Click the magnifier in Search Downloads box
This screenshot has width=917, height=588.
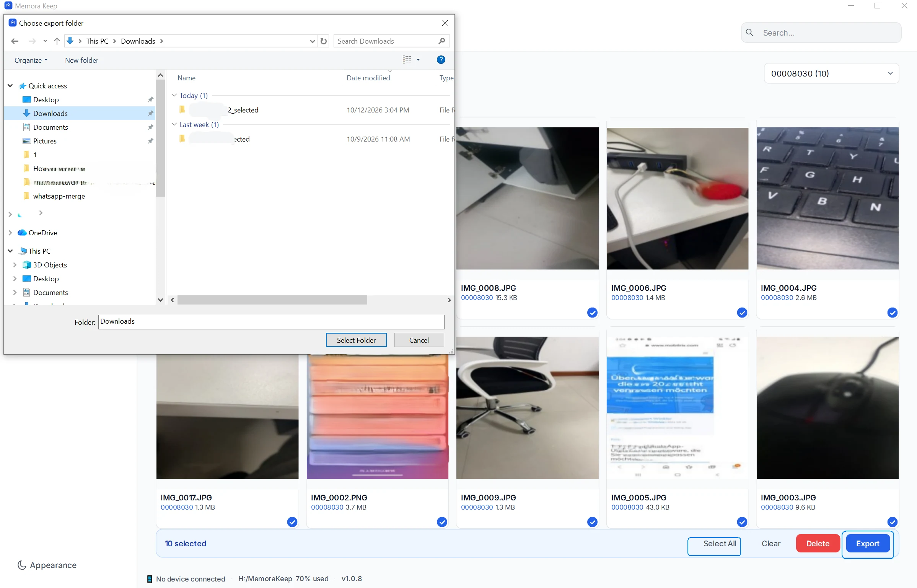tap(442, 41)
